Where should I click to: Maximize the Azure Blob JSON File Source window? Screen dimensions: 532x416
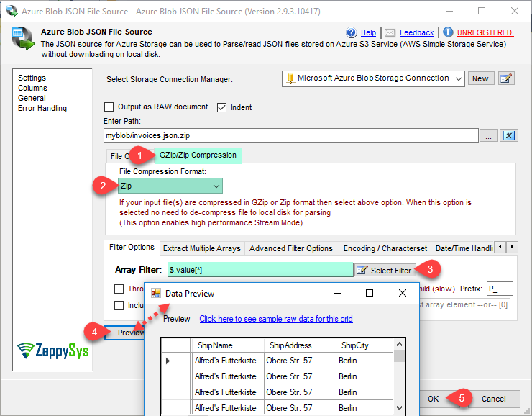click(x=482, y=11)
